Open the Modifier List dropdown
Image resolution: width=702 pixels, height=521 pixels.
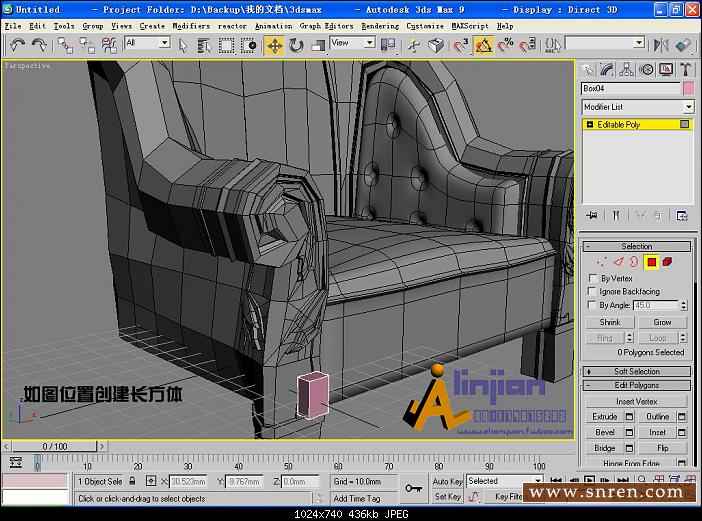tap(638, 107)
